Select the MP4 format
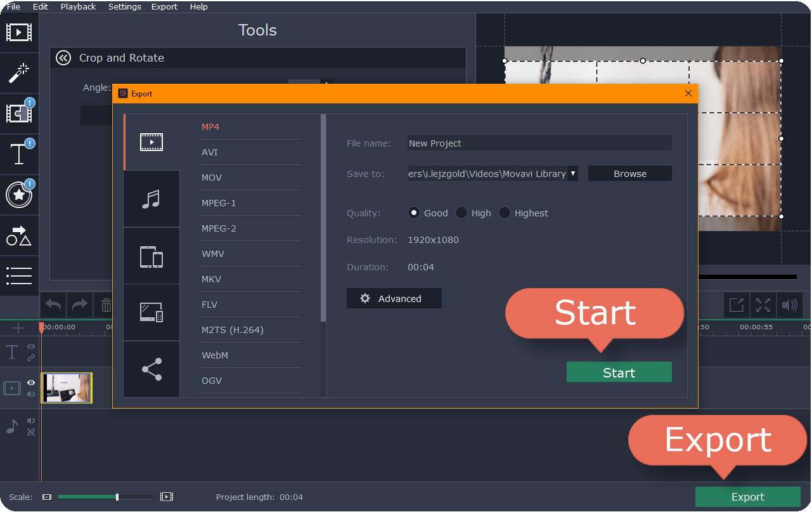 [210, 126]
